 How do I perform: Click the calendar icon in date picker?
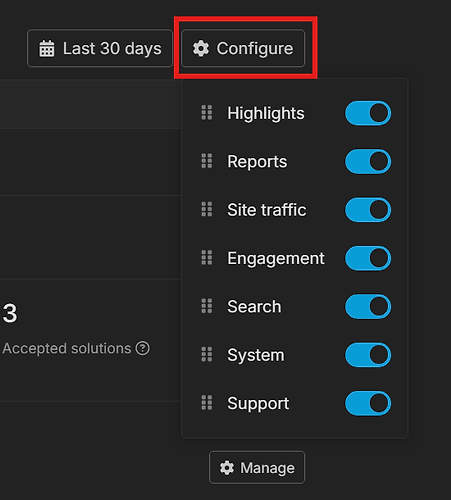pyautogui.click(x=47, y=49)
